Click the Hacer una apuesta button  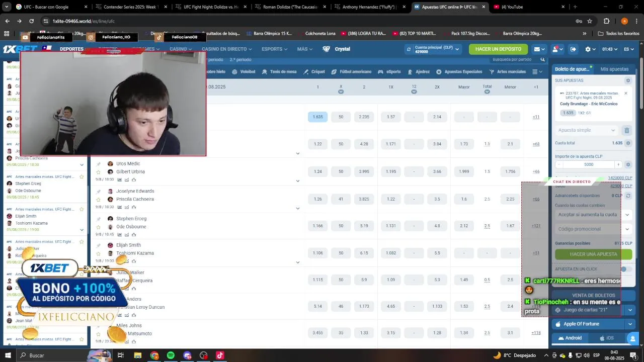[593, 254]
